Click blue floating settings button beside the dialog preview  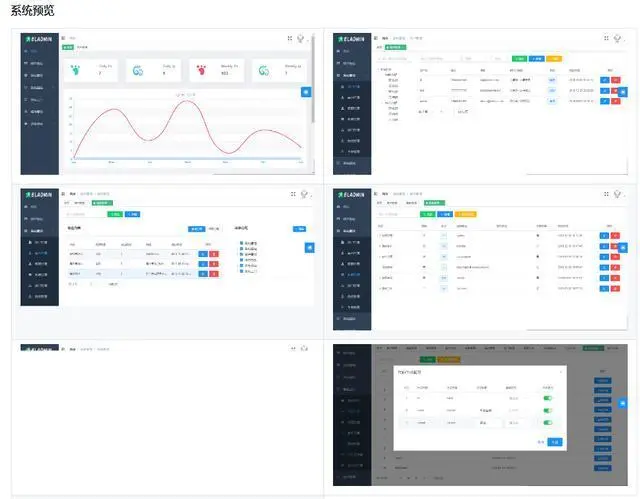click(622, 403)
